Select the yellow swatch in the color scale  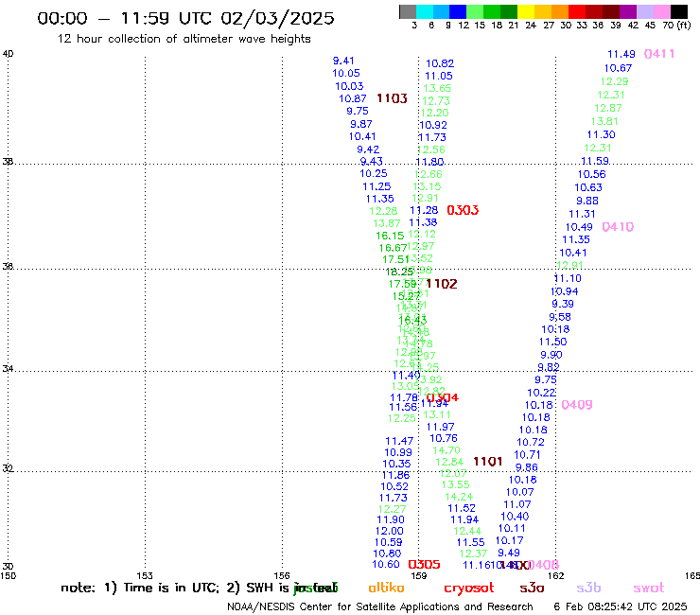point(525,11)
